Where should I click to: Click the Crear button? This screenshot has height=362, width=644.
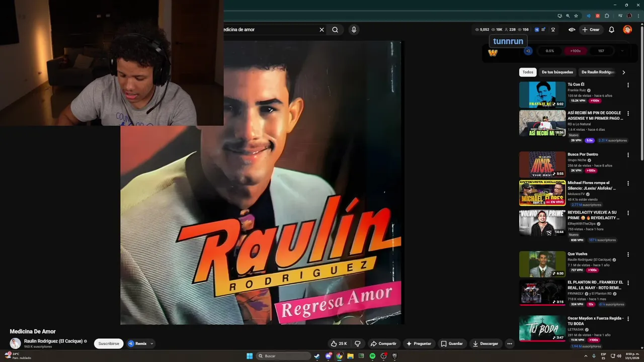(x=591, y=30)
